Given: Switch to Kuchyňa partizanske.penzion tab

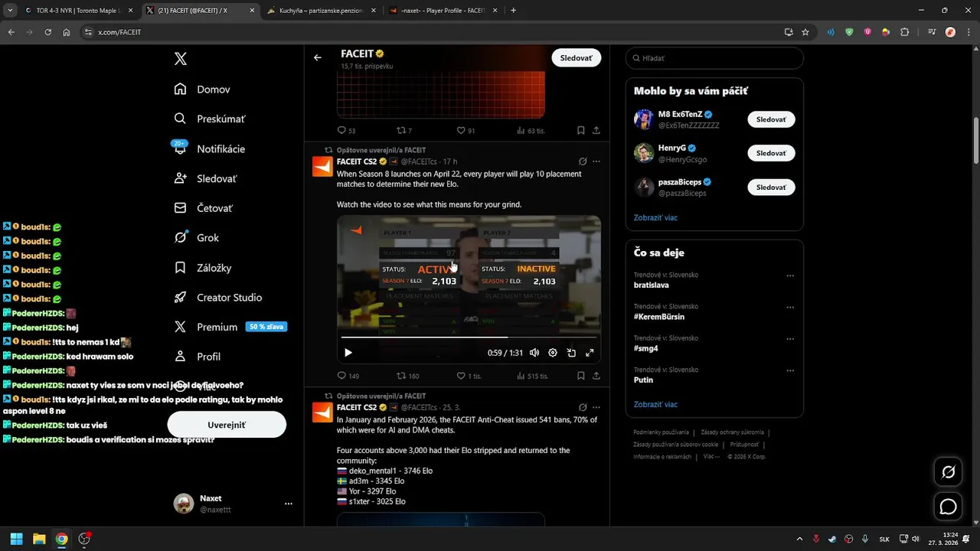Looking at the screenshot, I should [x=322, y=11].
